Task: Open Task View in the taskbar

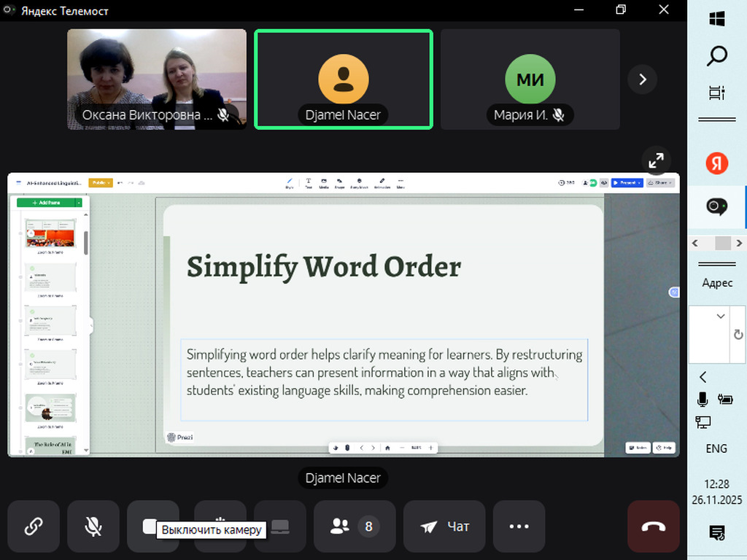Action: [717, 93]
